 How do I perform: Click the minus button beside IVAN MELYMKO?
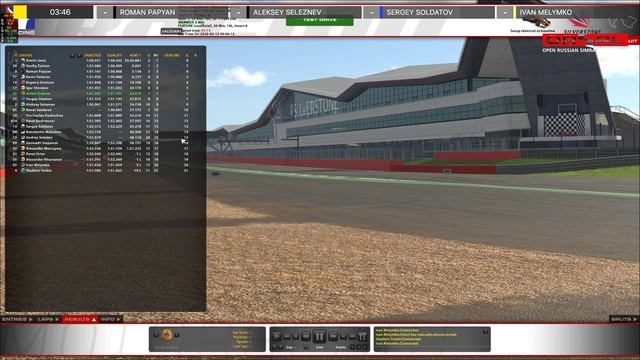pos(505,12)
